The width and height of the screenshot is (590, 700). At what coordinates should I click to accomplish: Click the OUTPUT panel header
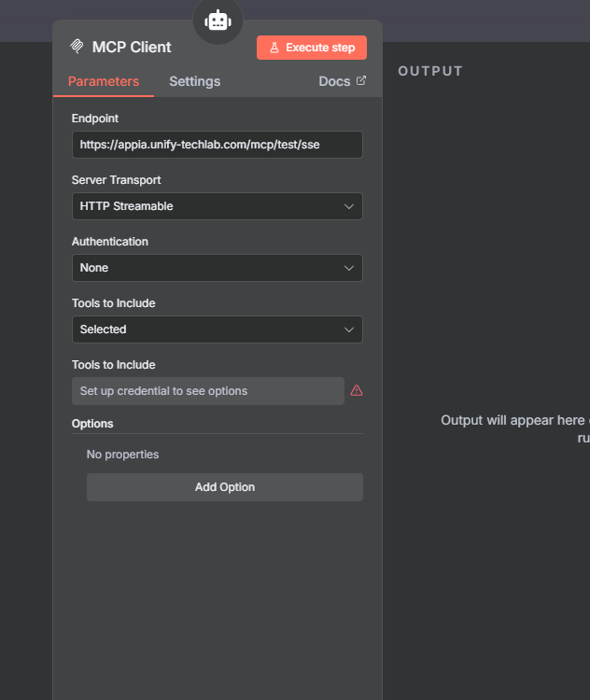[430, 71]
